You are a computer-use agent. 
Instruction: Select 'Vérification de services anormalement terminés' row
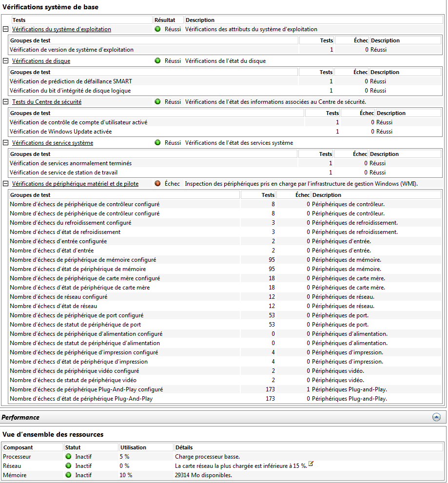click(225, 163)
